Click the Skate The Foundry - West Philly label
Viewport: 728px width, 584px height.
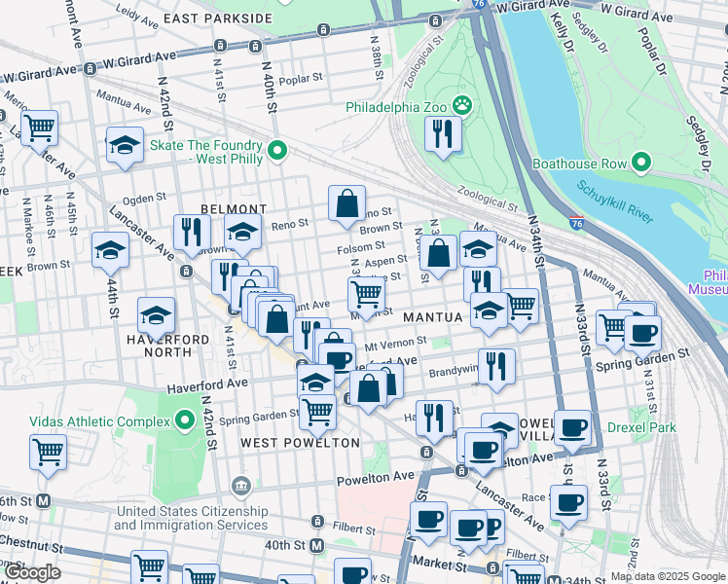pos(206,152)
